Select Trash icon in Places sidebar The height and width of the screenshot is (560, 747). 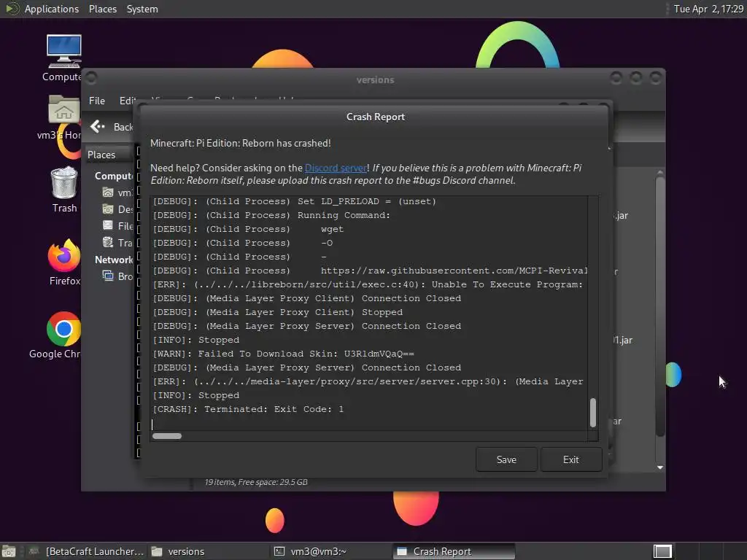tap(108, 242)
